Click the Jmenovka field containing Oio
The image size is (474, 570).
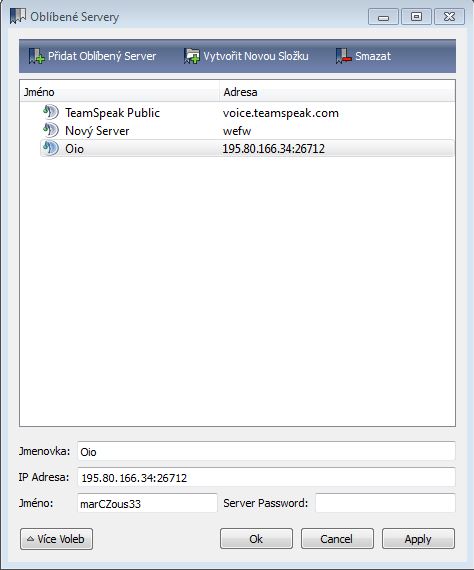pos(266,451)
